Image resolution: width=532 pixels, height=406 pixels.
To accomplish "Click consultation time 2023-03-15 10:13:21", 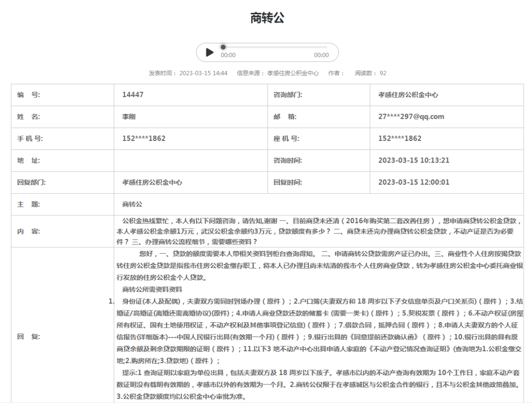I will [413, 160].
